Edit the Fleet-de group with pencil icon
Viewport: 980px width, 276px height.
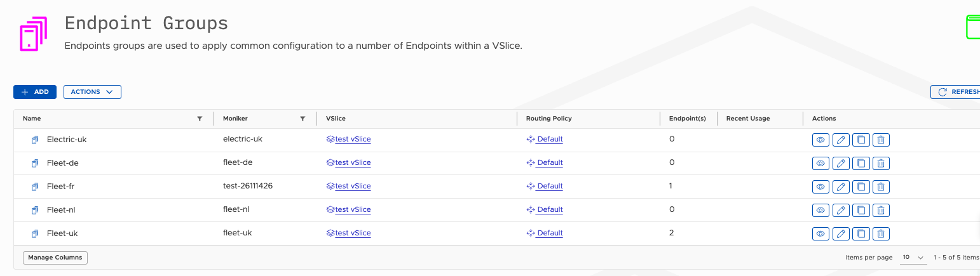[x=841, y=164]
